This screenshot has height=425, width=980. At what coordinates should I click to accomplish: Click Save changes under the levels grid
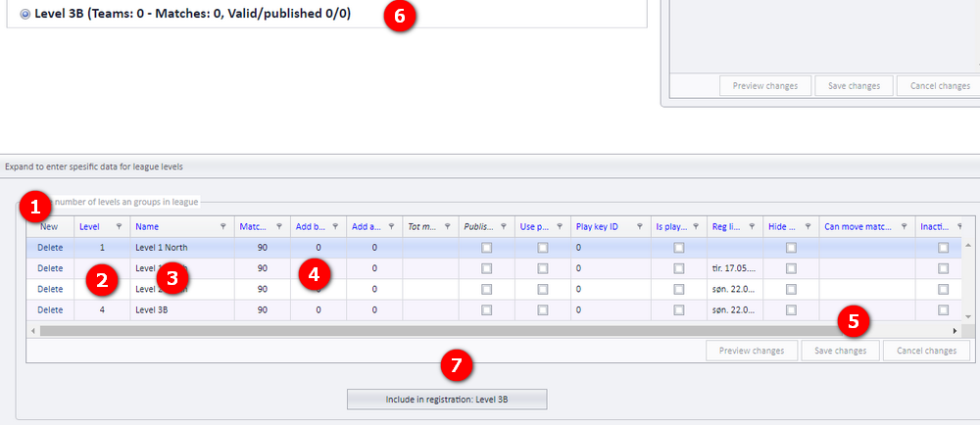pyautogui.click(x=841, y=351)
